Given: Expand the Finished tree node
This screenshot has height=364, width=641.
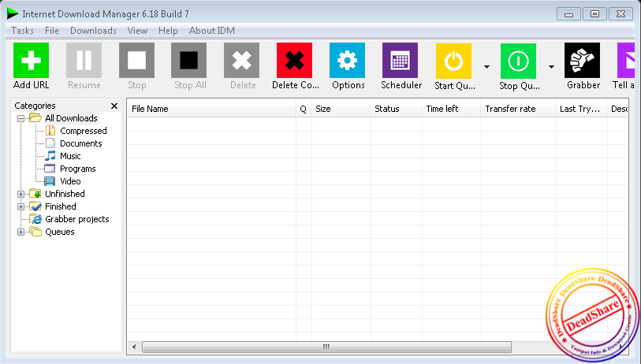Looking at the screenshot, I should (x=20, y=206).
